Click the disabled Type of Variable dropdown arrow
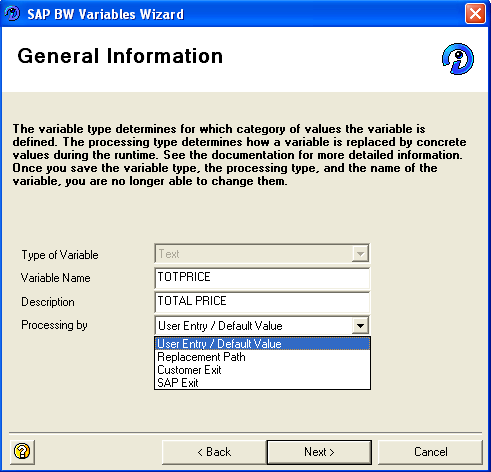Image resolution: width=491 pixels, height=472 pixels. pyautogui.click(x=360, y=254)
